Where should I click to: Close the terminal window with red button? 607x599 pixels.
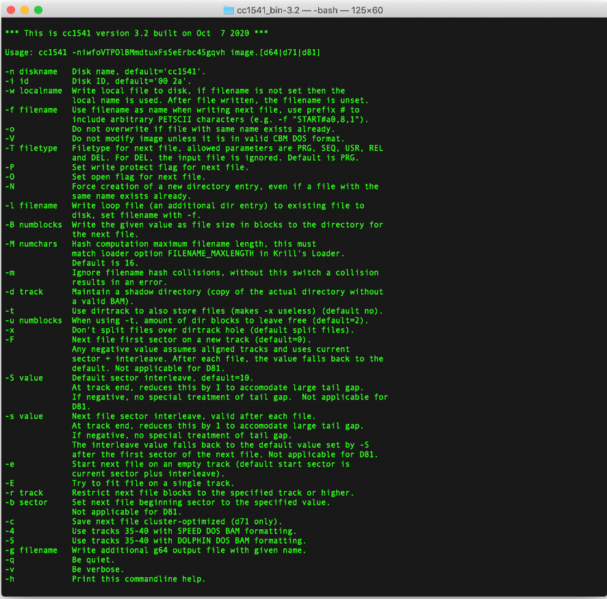pos(12,10)
